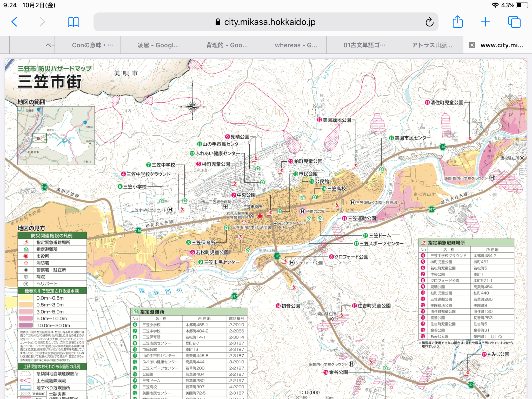Reload the page with refresh icon
532x399 pixels.
pos(429,22)
